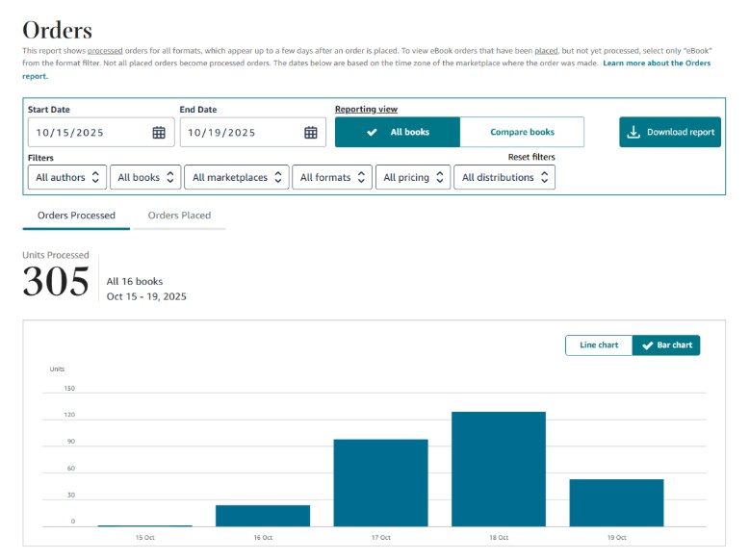The height and width of the screenshot is (560, 750).
Task: Switch to the Orders Placed tab
Action: click(179, 216)
